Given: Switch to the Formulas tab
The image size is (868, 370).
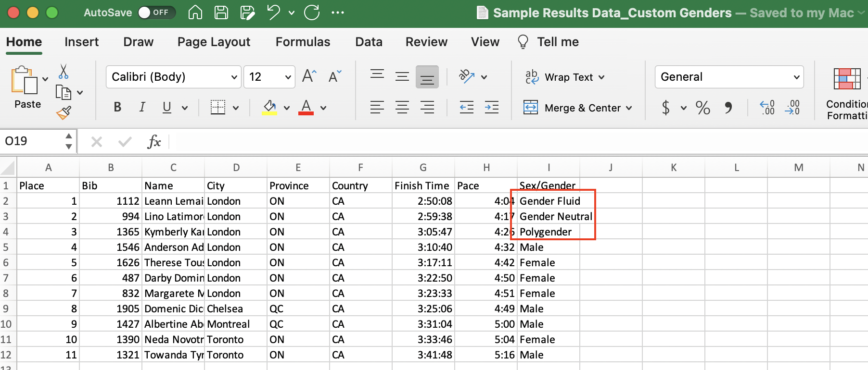Looking at the screenshot, I should [303, 42].
